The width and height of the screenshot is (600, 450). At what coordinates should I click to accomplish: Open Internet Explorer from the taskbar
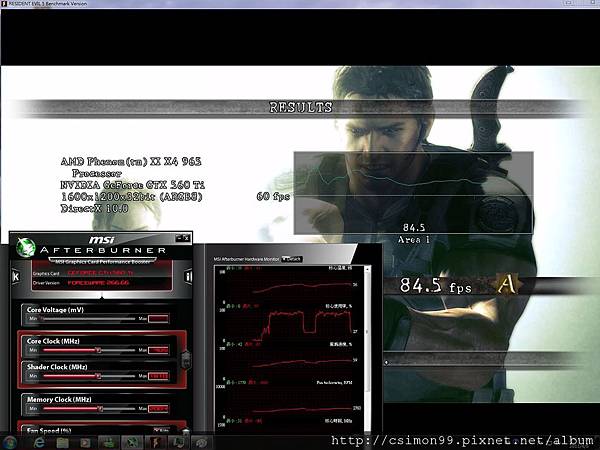pyautogui.click(x=39, y=443)
